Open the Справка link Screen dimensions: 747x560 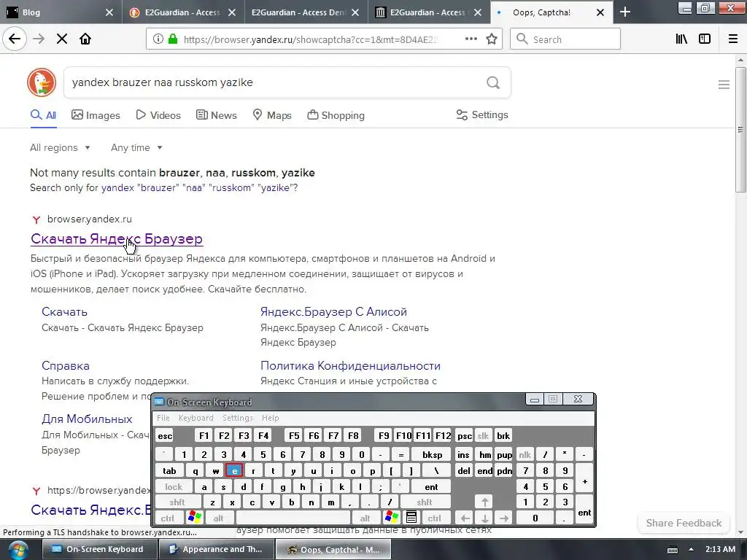pyautogui.click(x=65, y=366)
